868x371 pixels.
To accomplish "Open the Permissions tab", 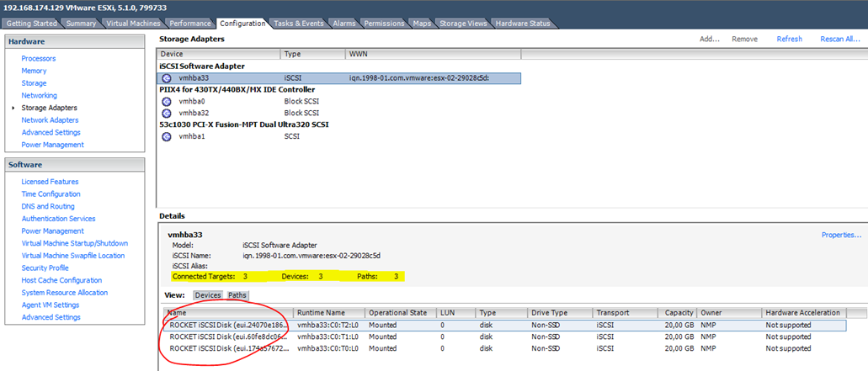I will pyautogui.click(x=384, y=24).
